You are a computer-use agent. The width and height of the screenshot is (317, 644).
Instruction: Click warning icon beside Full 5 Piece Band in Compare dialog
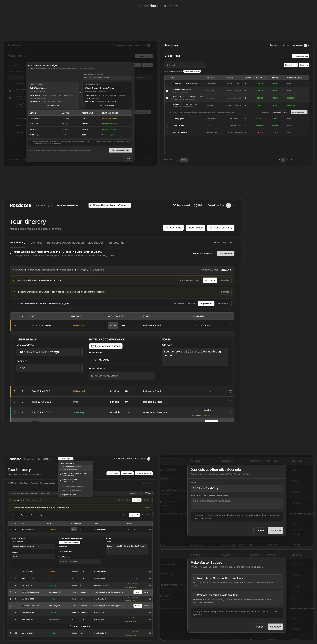(47, 88)
